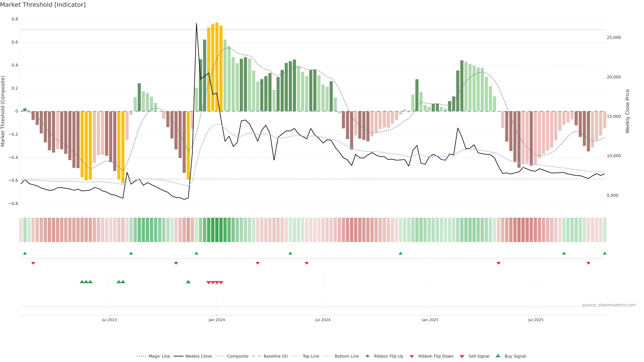Click the lone buy signal triangle before Jan 2024
644x362 pixels.
pyautogui.click(x=188, y=282)
